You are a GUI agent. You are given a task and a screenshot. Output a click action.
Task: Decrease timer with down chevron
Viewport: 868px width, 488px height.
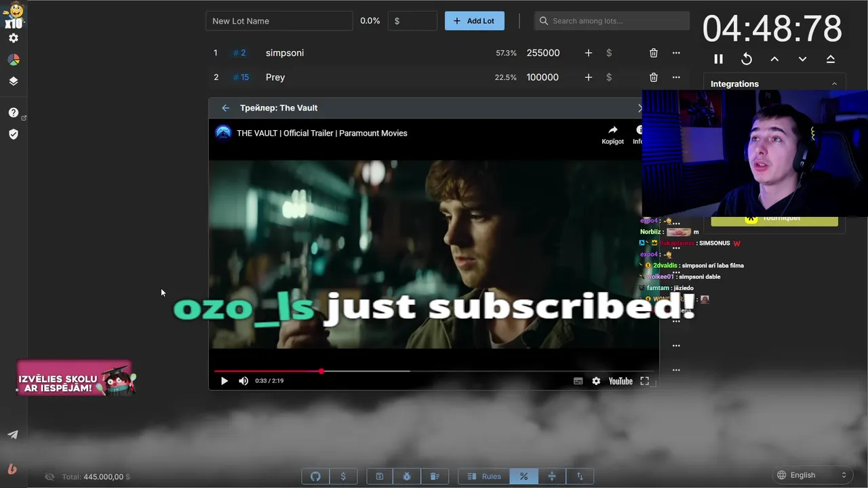click(x=802, y=59)
